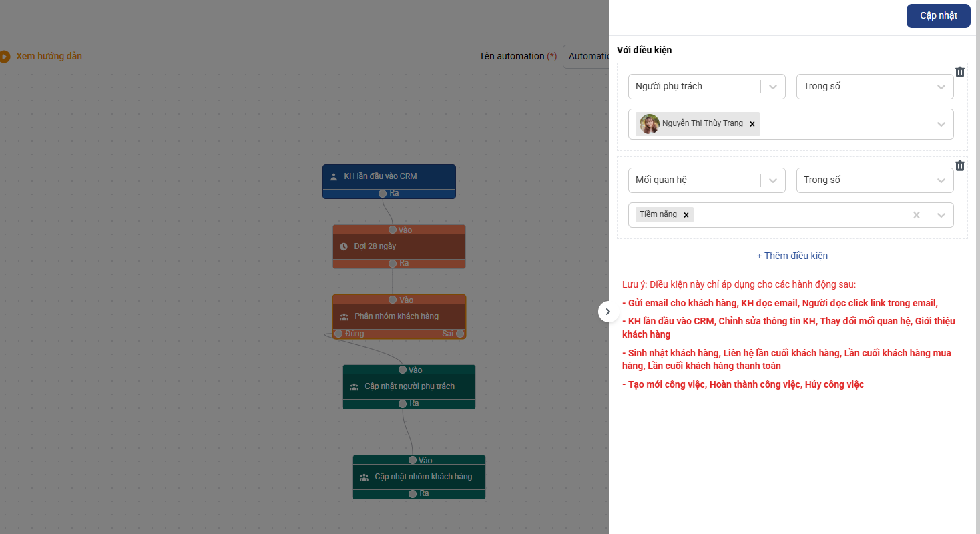The width and height of the screenshot is (980, 534).
Task: Open the first Trong số operator dropdown
Action: pyautogui.click(x=875, y=86)
